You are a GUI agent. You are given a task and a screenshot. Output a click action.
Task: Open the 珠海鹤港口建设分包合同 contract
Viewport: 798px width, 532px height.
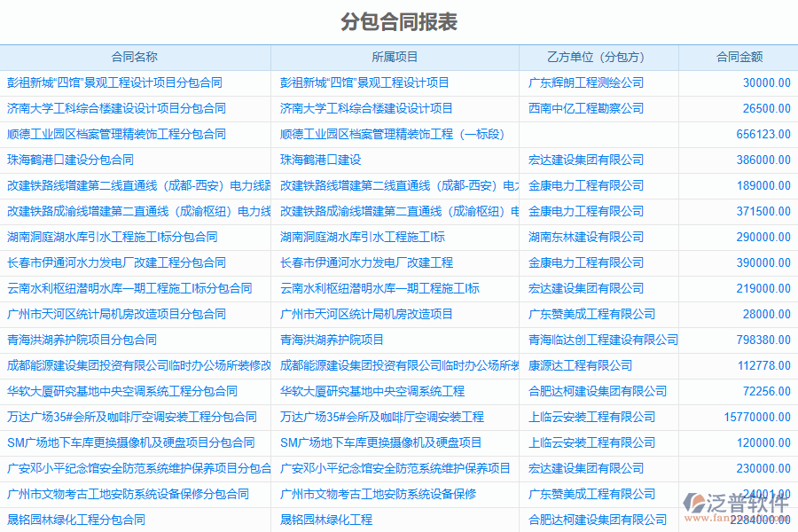(71, 160)
